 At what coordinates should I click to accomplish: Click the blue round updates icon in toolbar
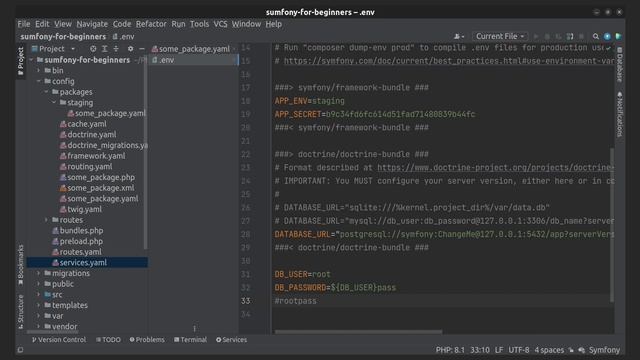pyautogui.click(x=607, y=36)
